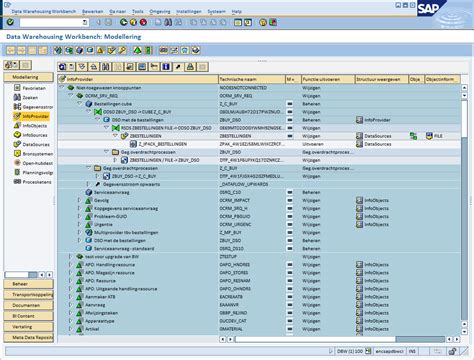Image resolution: width=474 pixels, height=360 pixels.
Task: Expand the Gevolg tree node
Action: [79, 200]
